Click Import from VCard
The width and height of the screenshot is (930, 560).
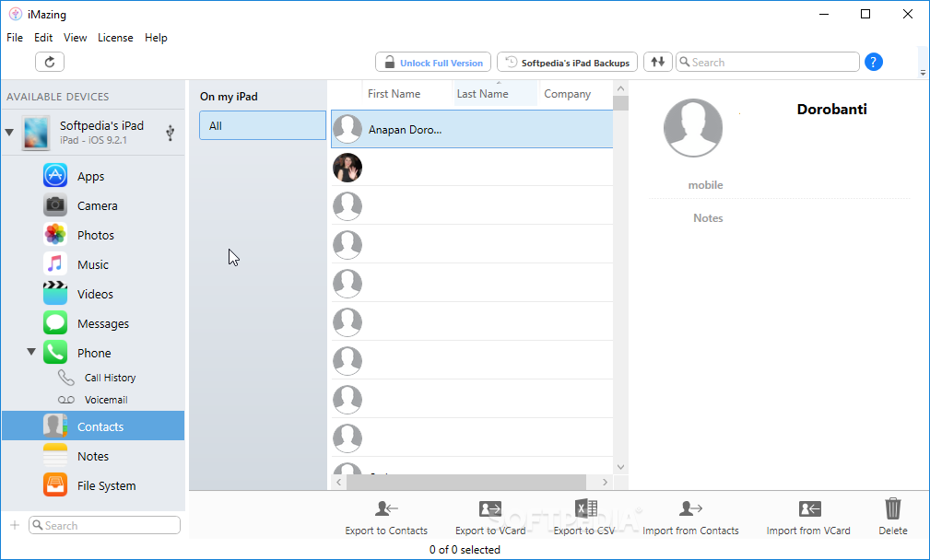point(808,518)
